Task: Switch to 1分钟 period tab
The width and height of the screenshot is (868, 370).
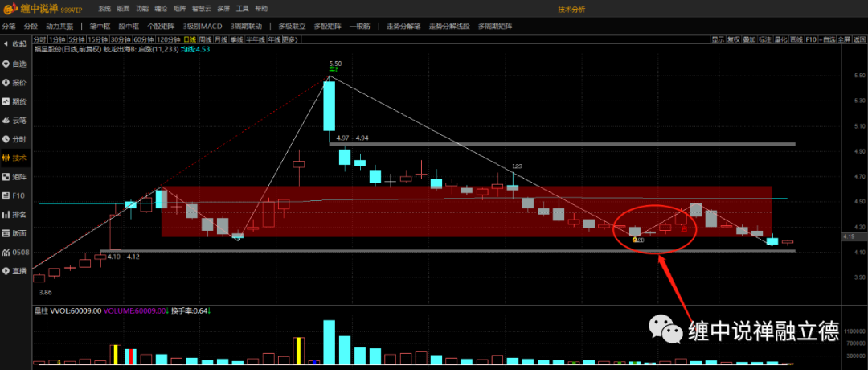Action: (56, 39)
